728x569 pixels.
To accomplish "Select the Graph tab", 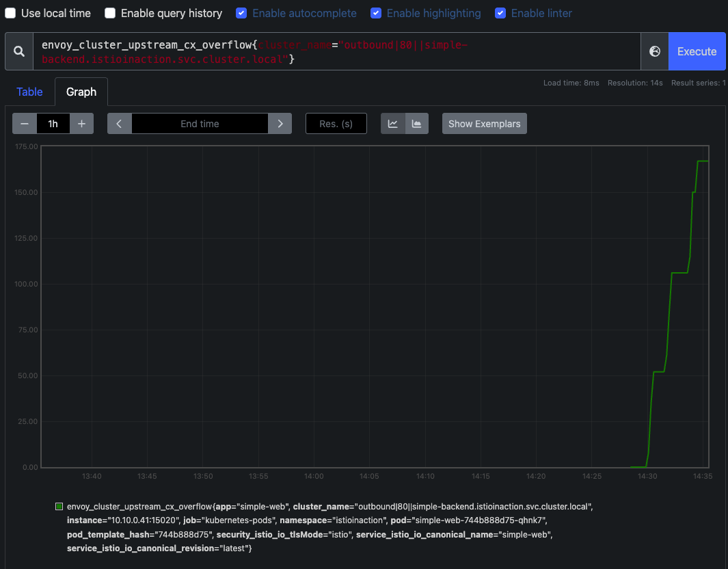I will point(81,92).
